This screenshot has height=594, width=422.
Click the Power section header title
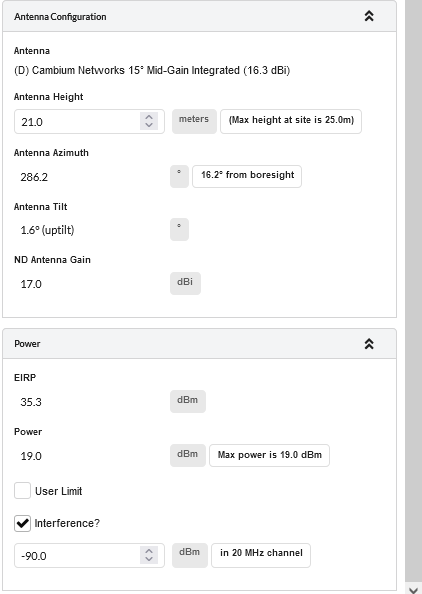[27, 344]
